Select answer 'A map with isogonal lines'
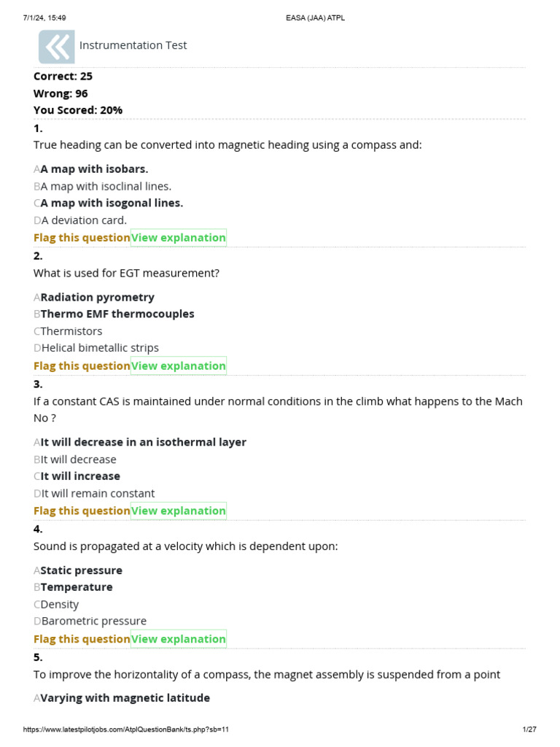The width and height of the screenshot is (560, 747). (112, 204)
